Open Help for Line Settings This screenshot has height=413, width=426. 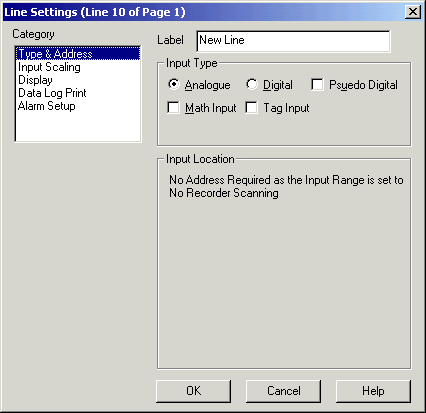click(x=373, y=391)
